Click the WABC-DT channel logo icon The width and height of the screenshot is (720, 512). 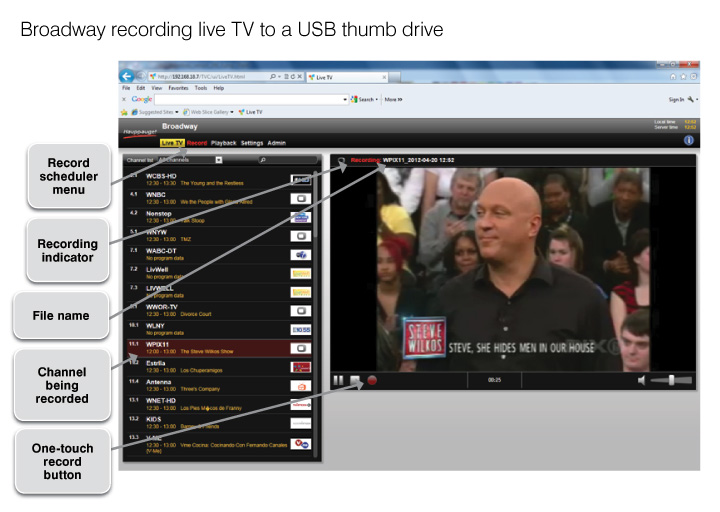[300, 254]
